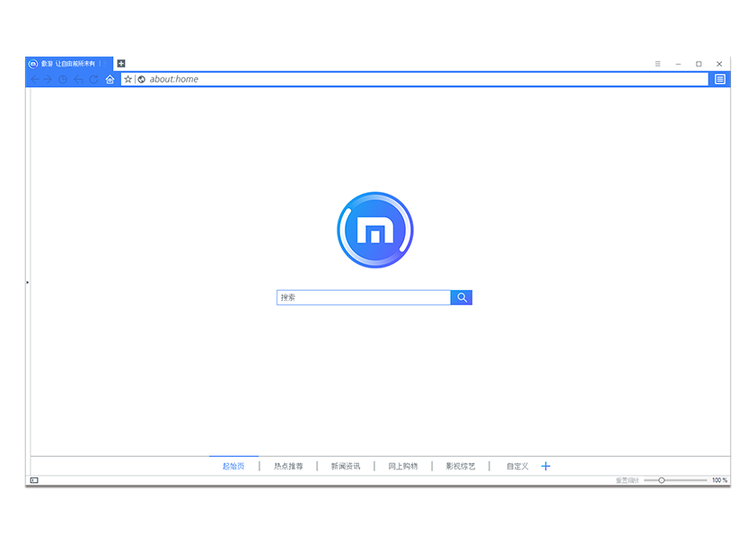
Task: Click the Maxthon favicon on the tab
Action: coord(33,64)
